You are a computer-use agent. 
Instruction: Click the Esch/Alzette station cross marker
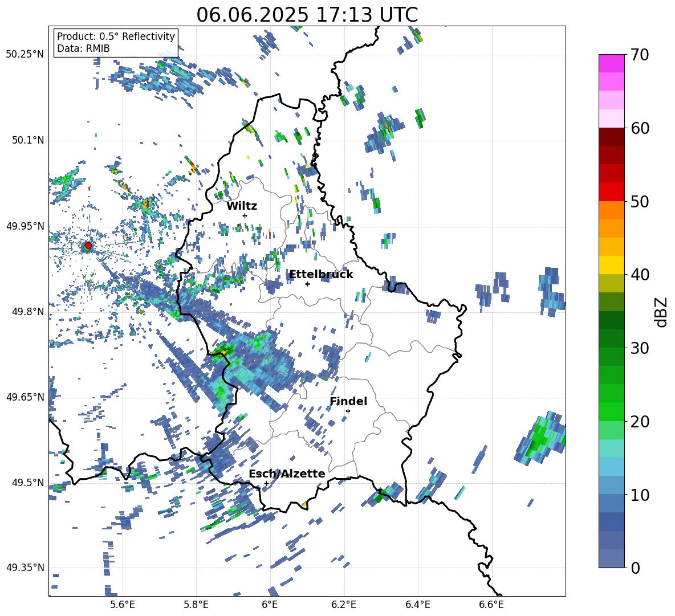click(266, 483)
